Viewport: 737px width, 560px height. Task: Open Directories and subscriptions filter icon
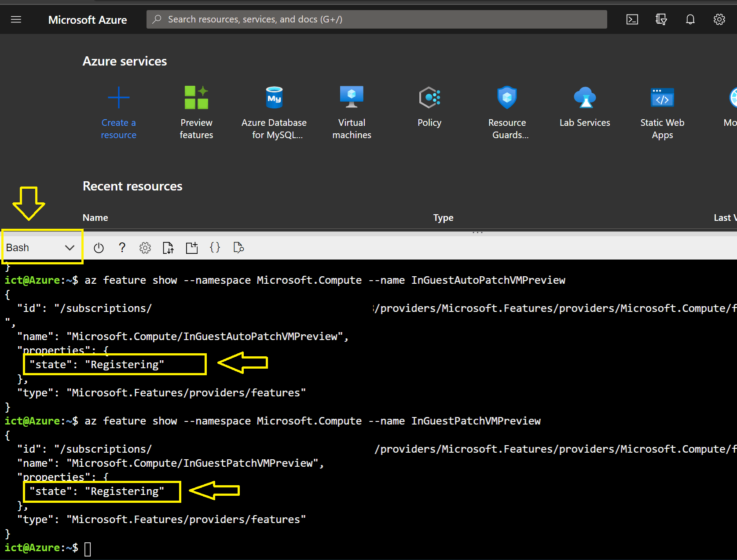click(661, 19)
